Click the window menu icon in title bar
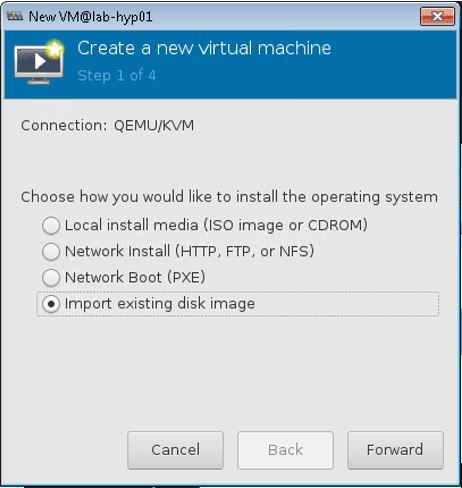 pyautogui.click(x=15, y=16)
